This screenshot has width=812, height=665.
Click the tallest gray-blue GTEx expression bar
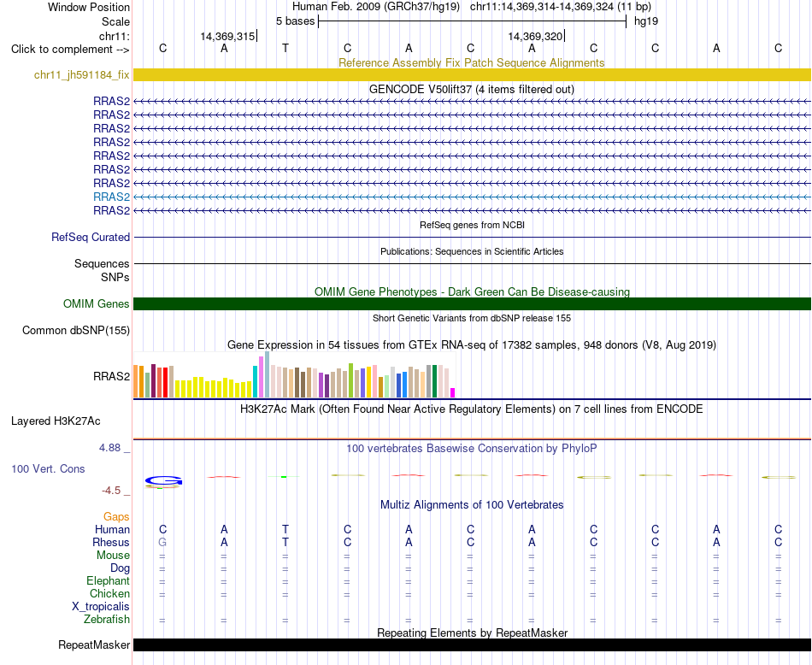point(268,374)
